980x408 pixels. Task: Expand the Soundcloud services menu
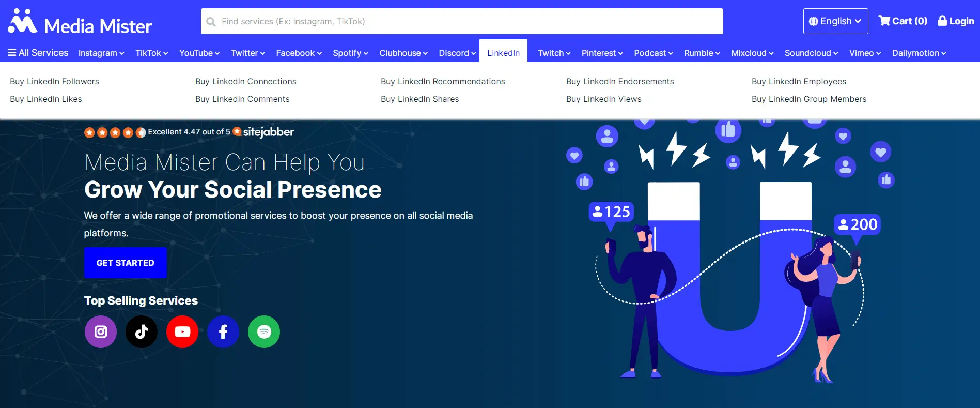pyautogui.click(x=812, y=53)
